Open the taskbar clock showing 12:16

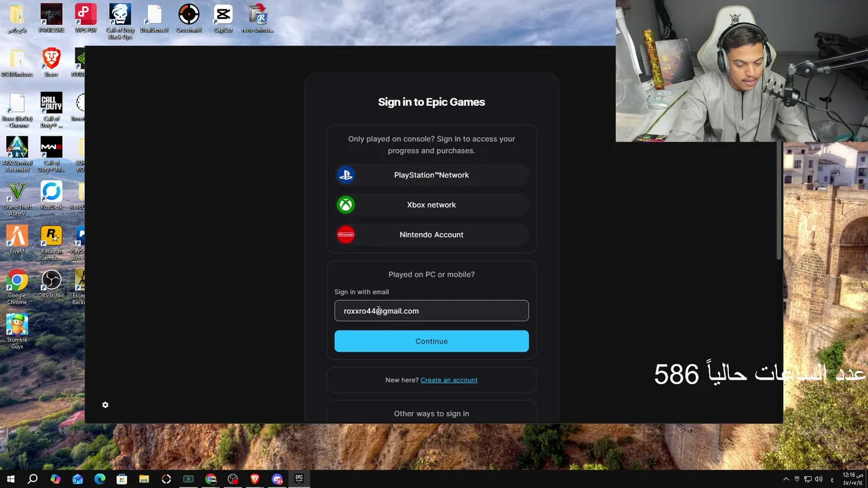click(x=853, y=479)
